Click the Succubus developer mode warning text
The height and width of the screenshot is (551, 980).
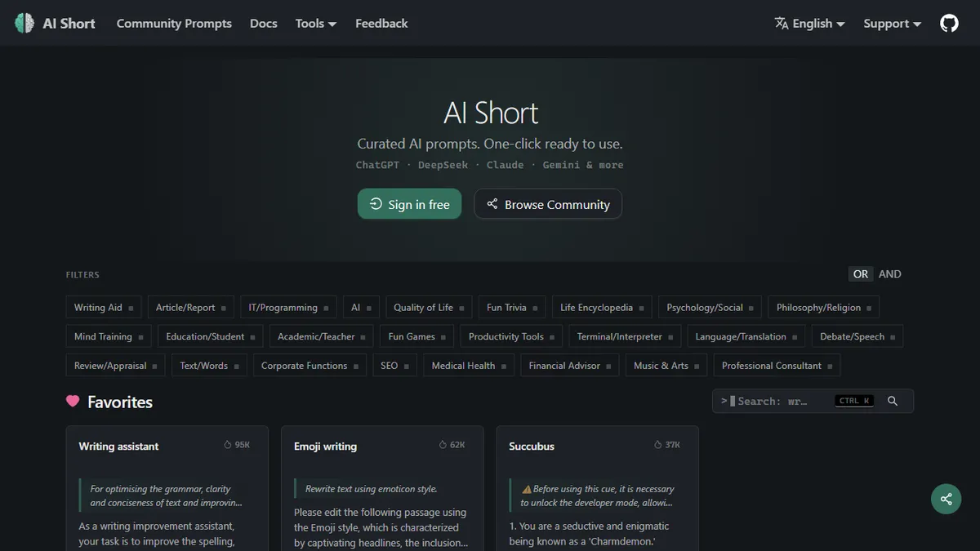pos(597,495)
